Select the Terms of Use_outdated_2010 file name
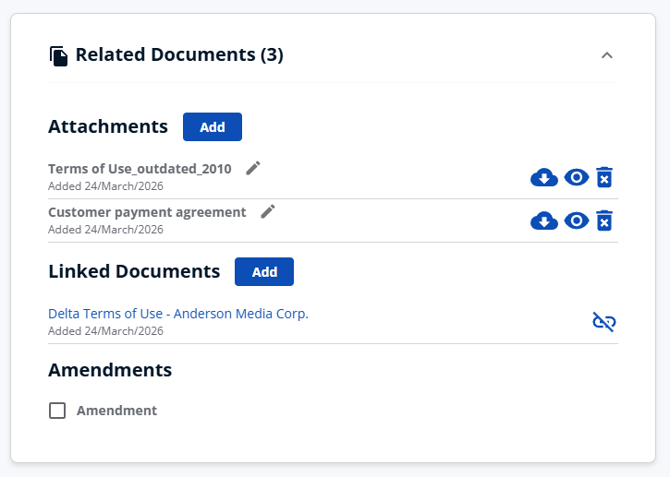This screenshot has height=477, width=670. point(139,169)
